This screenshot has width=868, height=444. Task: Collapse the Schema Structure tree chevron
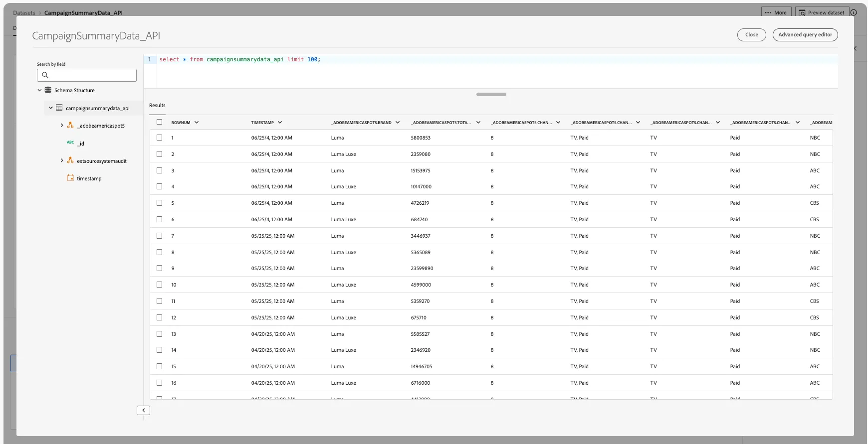[x=39, y=90]
